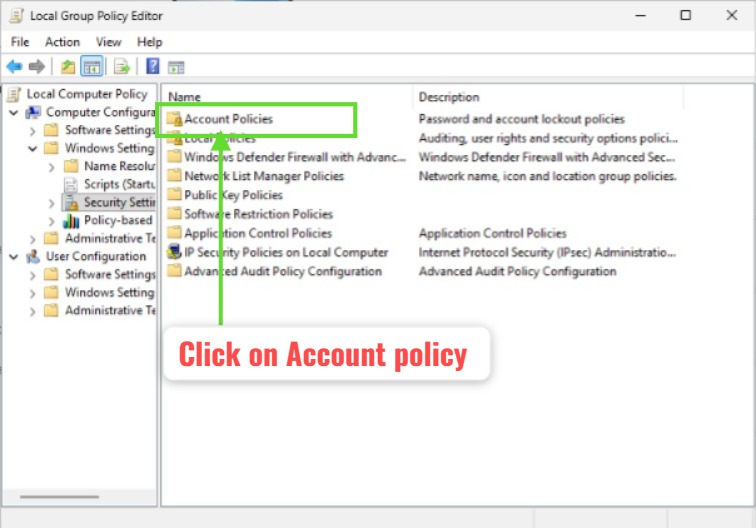Image resolution: width=756 pixels, height=528 pixels.
Task: Click the Forward arrow toolbar icon
Action: pos(37,67)
